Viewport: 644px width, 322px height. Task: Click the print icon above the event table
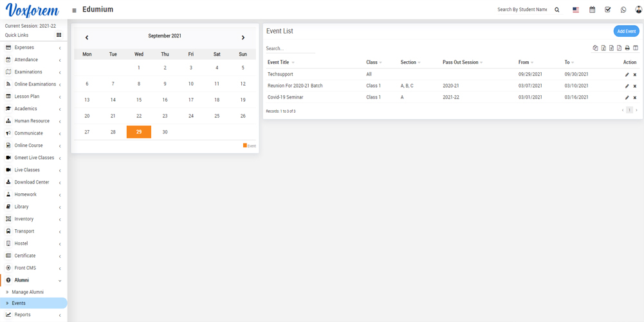click(x=627, y=48)
